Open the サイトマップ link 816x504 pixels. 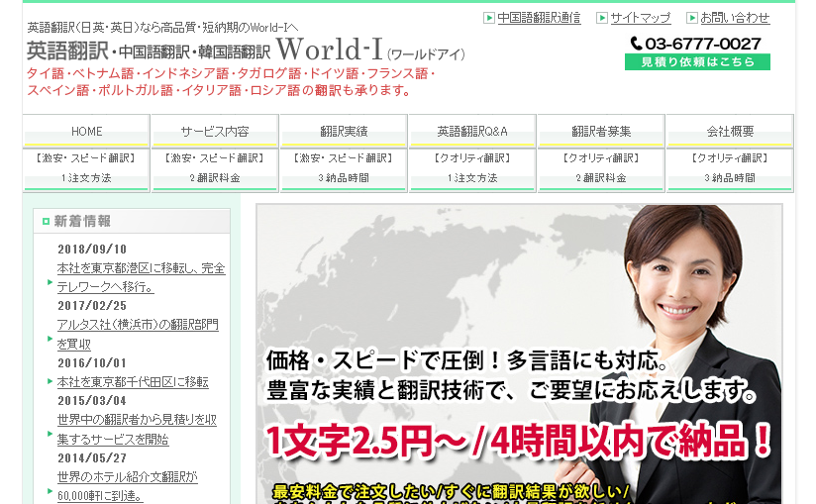click(x=641, y=18)
